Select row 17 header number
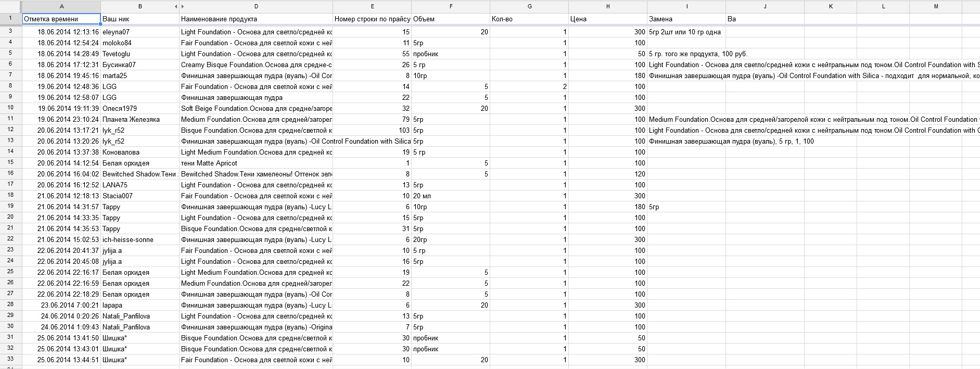Image resolution: width=980 pixels, height=369 pixels. tap(10, 185)
